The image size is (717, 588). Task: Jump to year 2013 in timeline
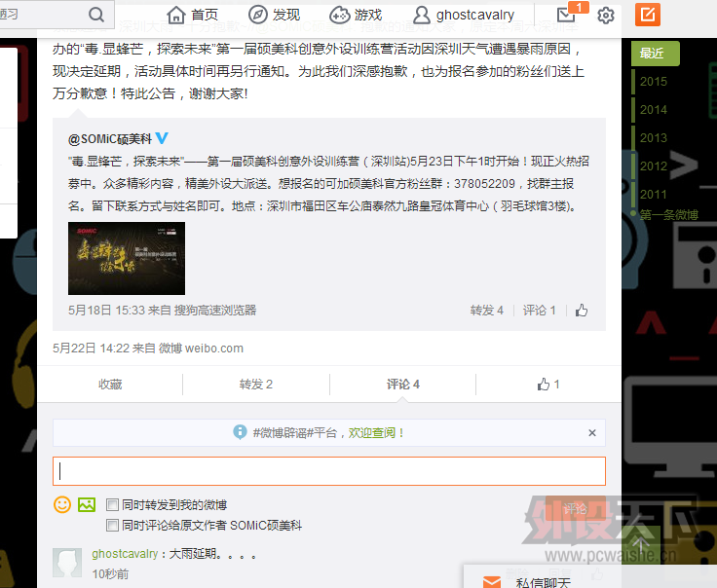coord(654,137)
